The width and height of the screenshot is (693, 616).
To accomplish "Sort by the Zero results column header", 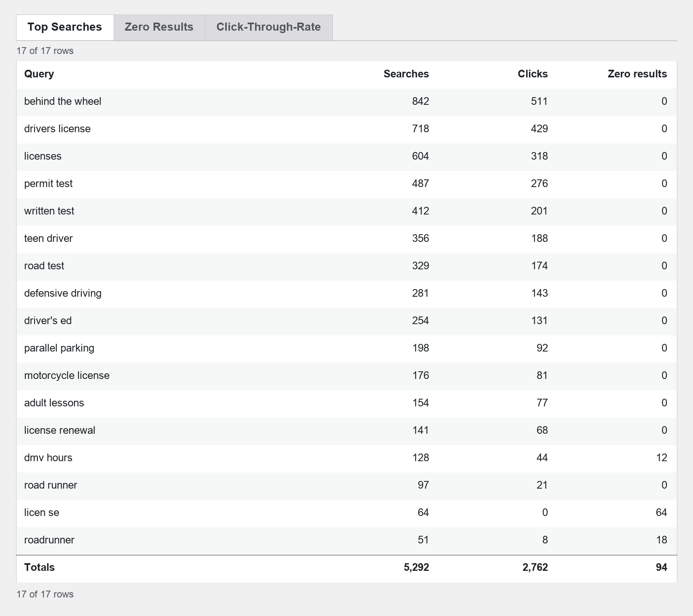I will point(637,74).
